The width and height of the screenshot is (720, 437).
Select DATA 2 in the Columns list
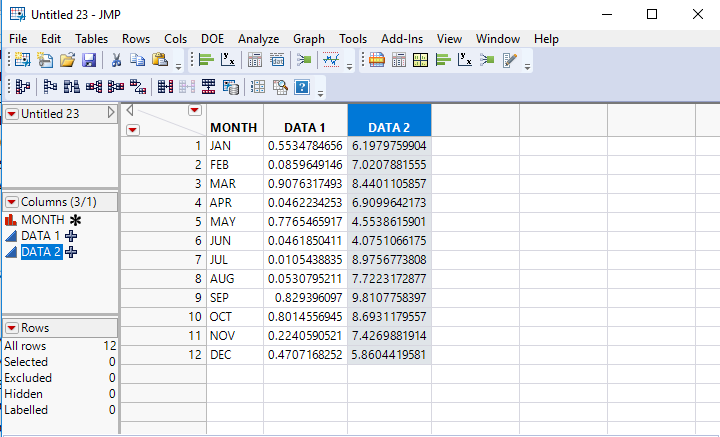tap(41, 252)
